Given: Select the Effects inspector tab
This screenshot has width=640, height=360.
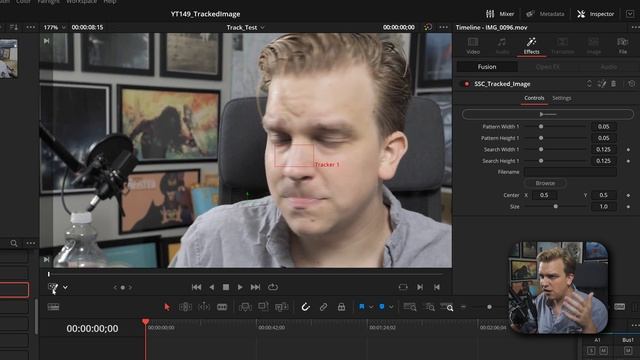Looking at the screenshot, I should click(x=531, y=46).
